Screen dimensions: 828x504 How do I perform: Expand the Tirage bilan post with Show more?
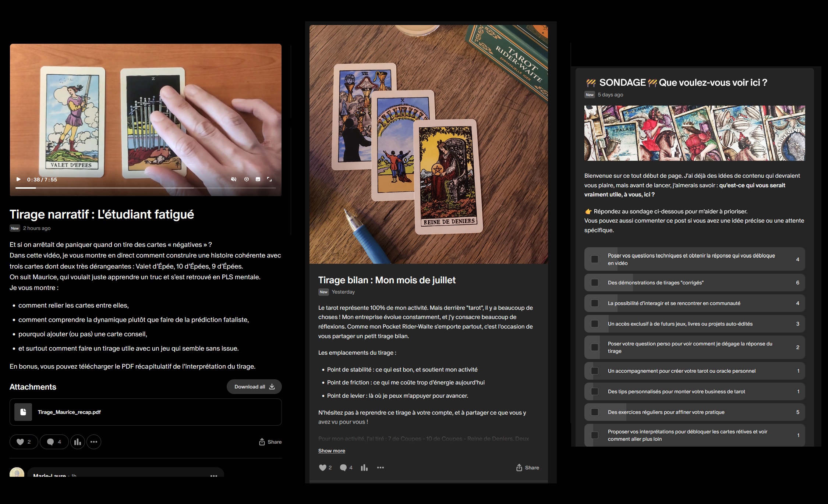pyautogui.click(x=332, y=451)
